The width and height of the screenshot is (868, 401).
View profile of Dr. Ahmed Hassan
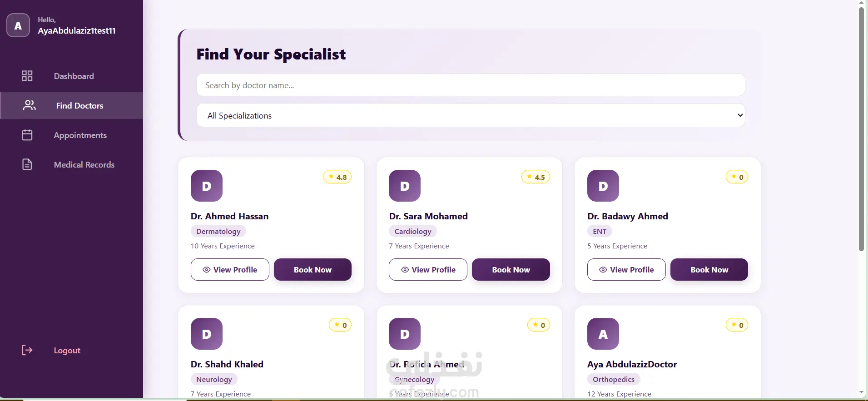pyautogui.click(x=230, y=270)
